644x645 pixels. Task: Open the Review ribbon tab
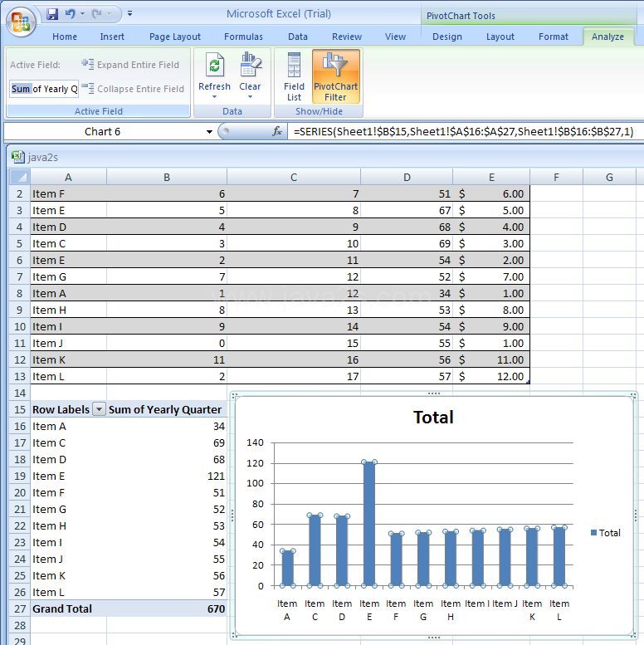coord(347,37)
